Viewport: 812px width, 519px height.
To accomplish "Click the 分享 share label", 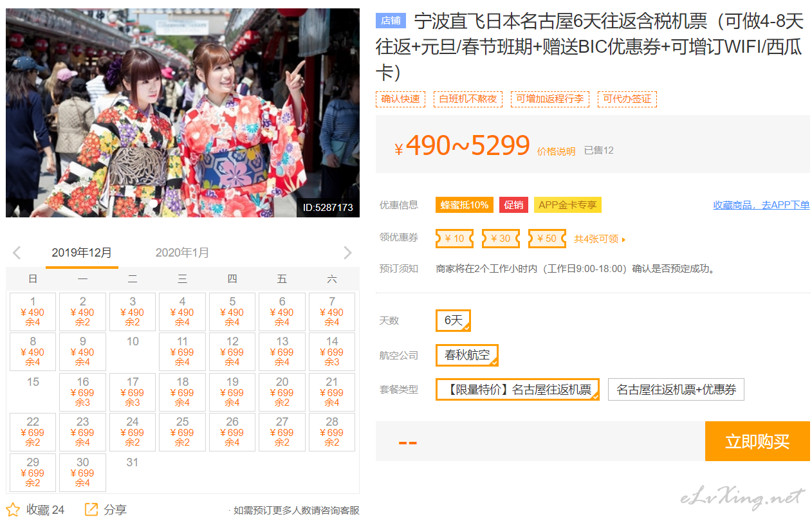I will point(115,510).
